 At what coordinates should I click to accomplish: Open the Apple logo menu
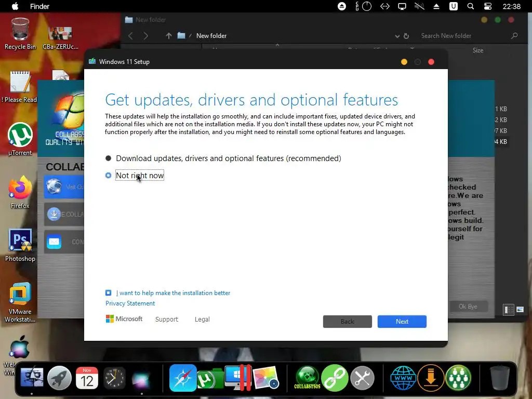tap(15, 6)
